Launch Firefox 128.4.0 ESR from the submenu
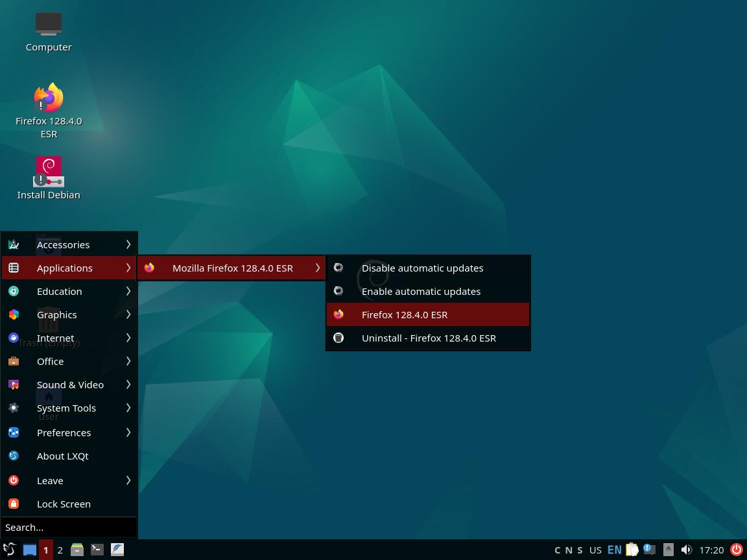 click(428, 315)
